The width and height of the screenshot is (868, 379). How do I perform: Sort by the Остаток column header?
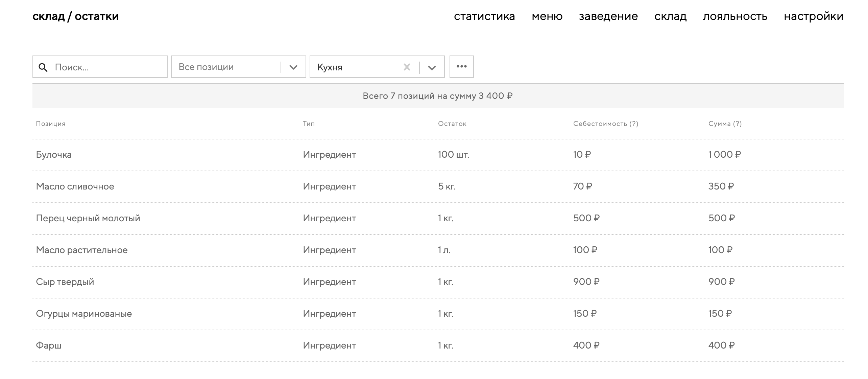point(452,124)
